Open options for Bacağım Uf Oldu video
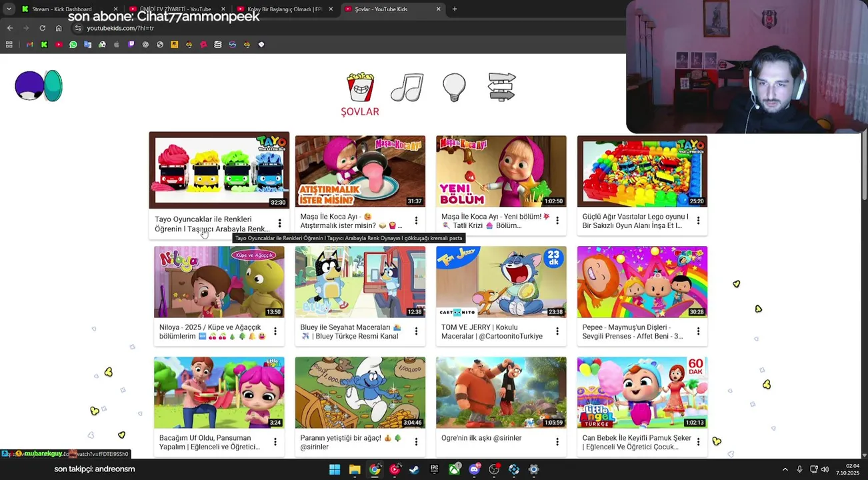 click(x=275, y=442)
